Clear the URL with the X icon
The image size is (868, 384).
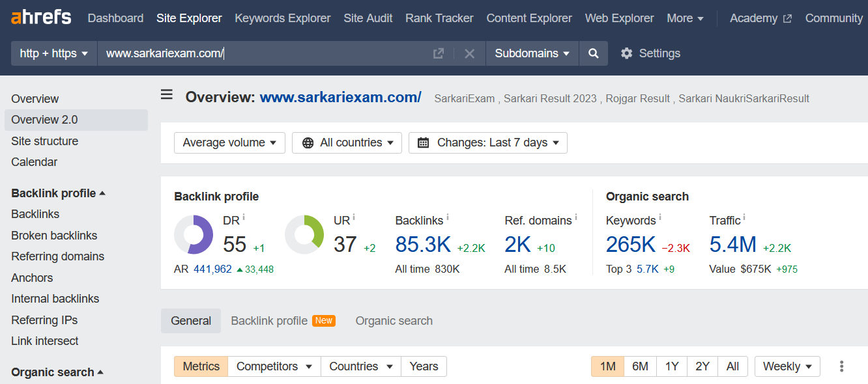click(x=469, y=53)
